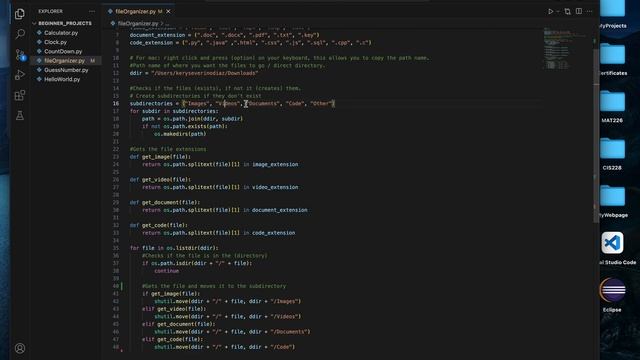Click the open changes icon in editor toolbar

[x=567, y=11]
